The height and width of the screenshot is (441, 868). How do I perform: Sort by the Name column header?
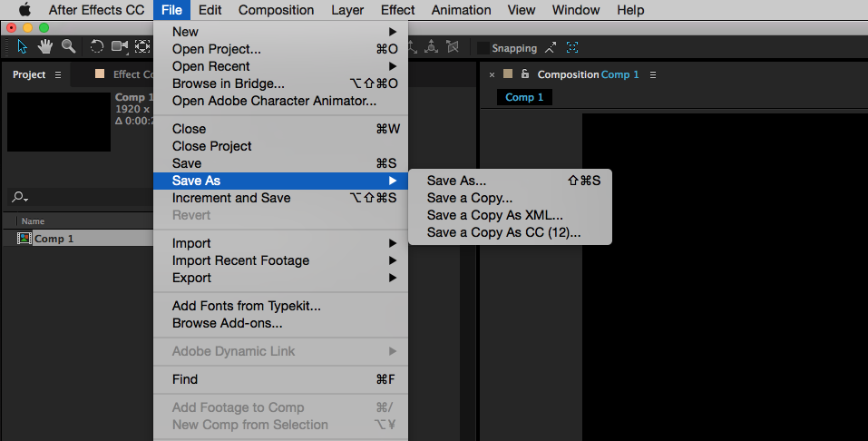[x=33, y=221]
